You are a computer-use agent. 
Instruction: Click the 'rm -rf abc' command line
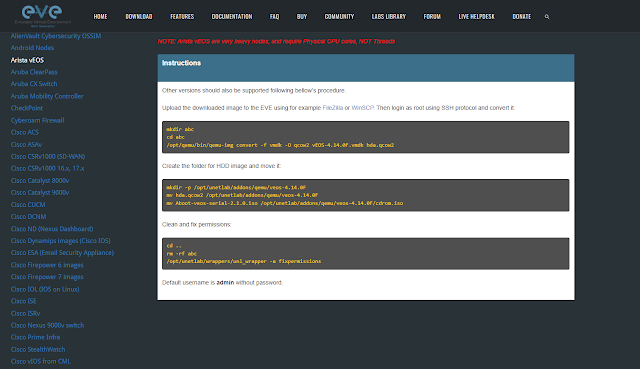click(x=182, y=253)
